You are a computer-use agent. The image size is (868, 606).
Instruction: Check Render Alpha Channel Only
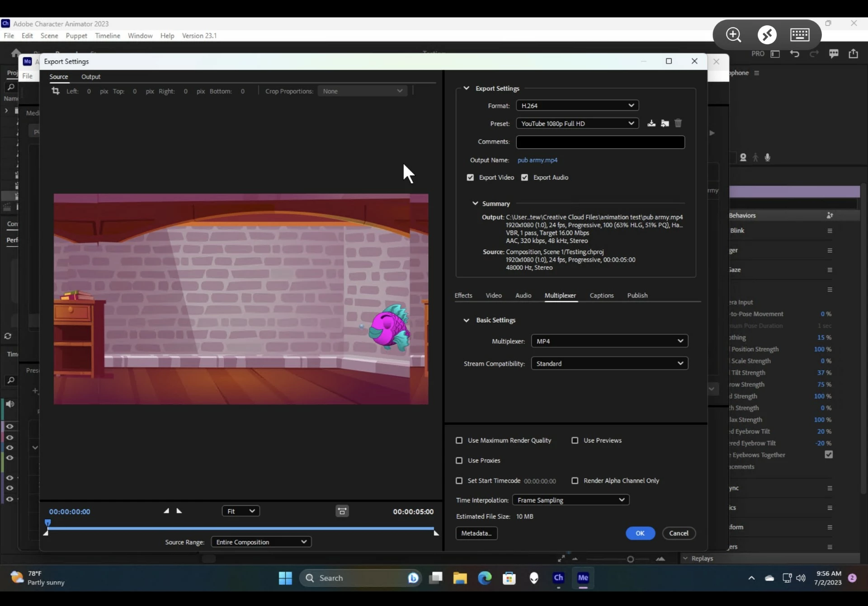point(575,480)
